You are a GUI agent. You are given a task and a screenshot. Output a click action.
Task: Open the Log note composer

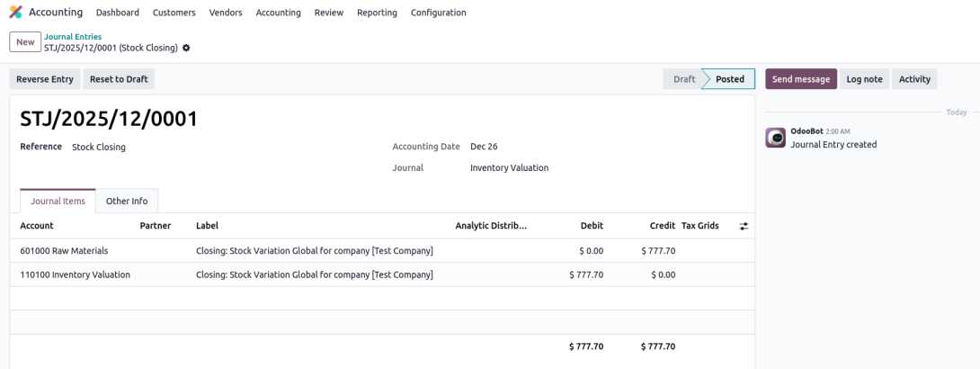[x=864, y=79]
